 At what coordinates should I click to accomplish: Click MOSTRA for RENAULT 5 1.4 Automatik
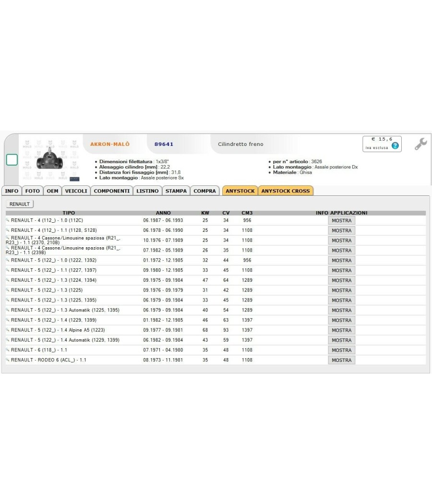click(x=341, y=340)
